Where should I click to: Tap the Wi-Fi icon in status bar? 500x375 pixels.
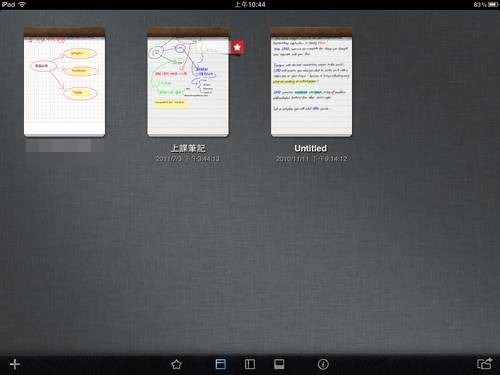(22, 4)
